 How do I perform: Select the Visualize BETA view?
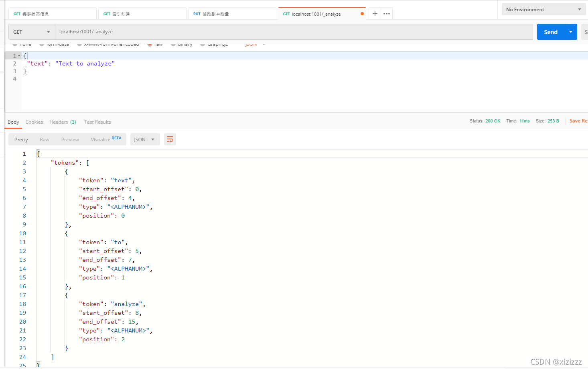point(106,139)
